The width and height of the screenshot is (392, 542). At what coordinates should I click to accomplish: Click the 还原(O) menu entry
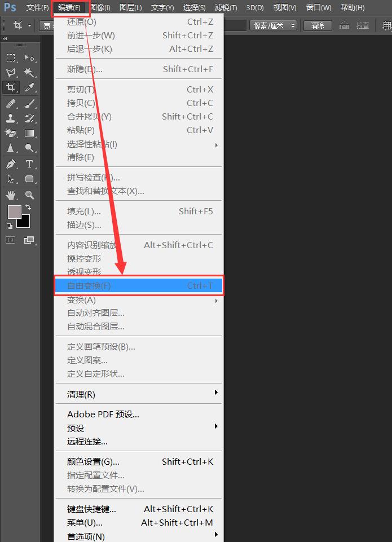coord(139,22)
